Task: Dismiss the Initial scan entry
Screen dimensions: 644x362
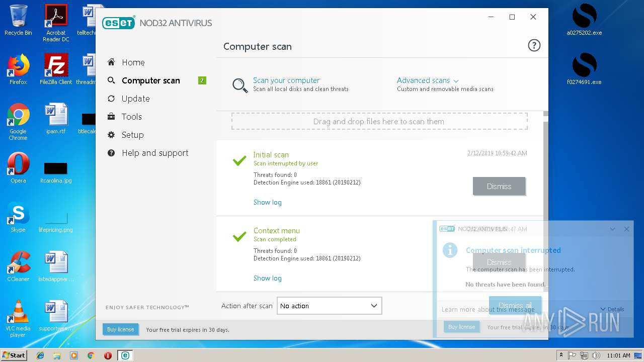Action: [x=499, y=186]
